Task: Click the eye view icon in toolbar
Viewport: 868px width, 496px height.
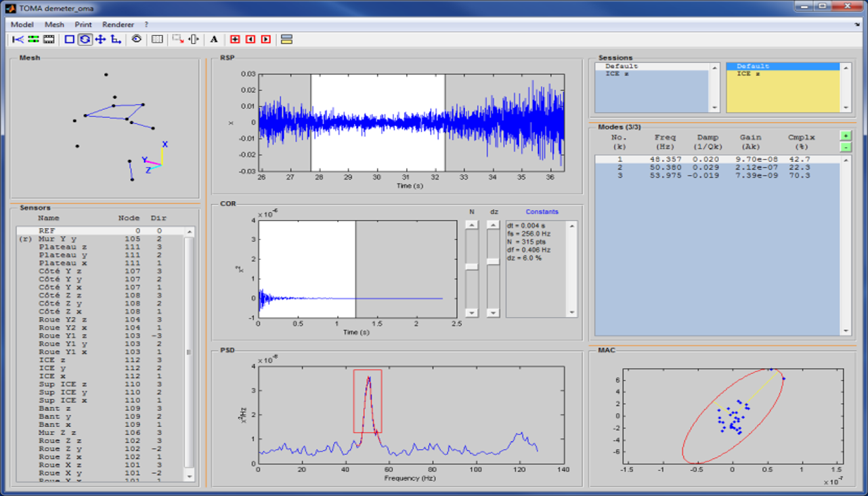Action: [x=137, y=39]
